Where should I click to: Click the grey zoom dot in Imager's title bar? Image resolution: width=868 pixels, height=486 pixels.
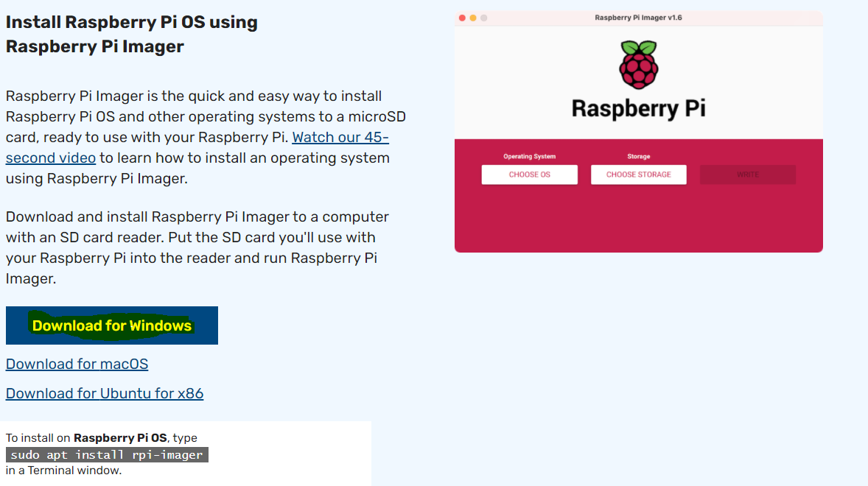(x=484, y=18)
